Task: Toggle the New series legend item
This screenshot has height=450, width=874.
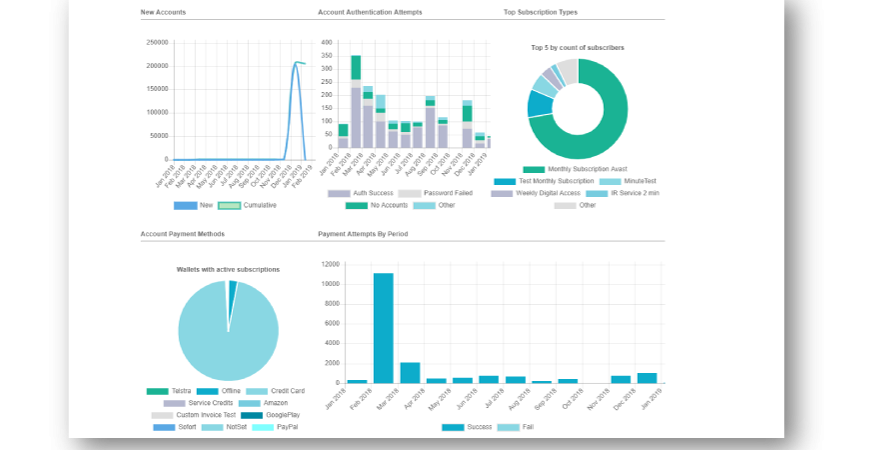Action: point(196,205)
